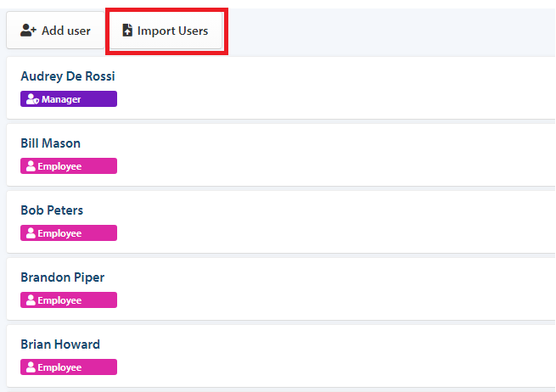Screen dimensions: 556x392
Task: Click the Import Users file upload icon
Action: (127, 31)
